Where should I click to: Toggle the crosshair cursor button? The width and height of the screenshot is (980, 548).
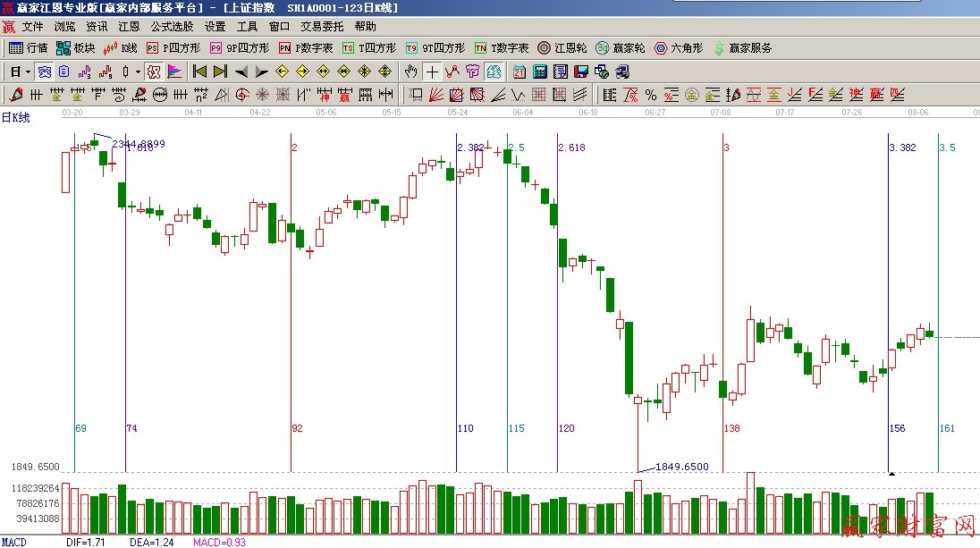pyautogui.click(x=432, y=72)
